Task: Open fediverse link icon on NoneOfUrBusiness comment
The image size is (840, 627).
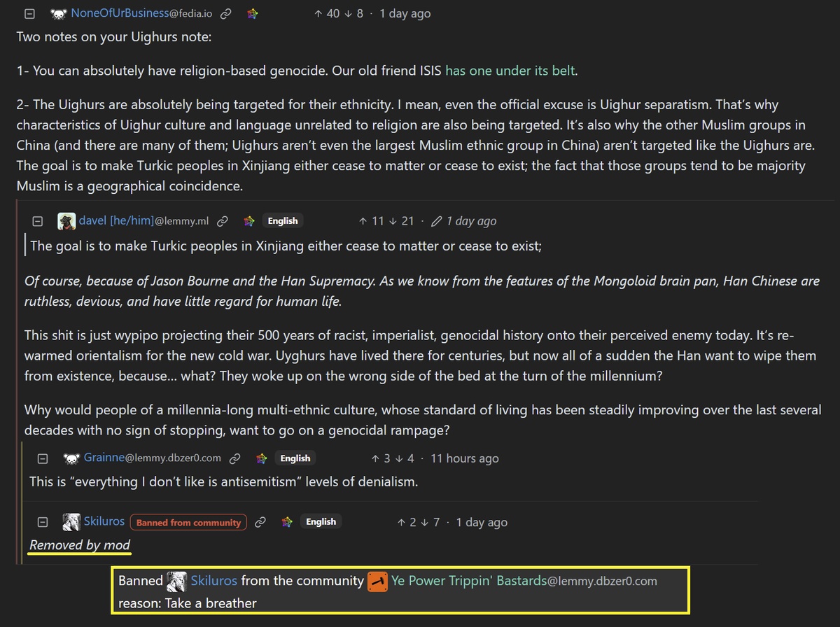Action: 253,13
